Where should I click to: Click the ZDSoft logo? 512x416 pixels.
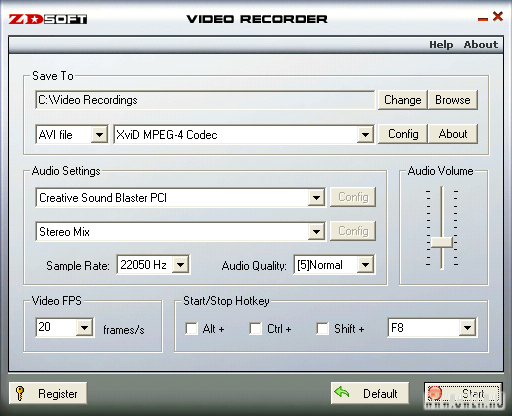pyautogui.click(x=48, y=19)
